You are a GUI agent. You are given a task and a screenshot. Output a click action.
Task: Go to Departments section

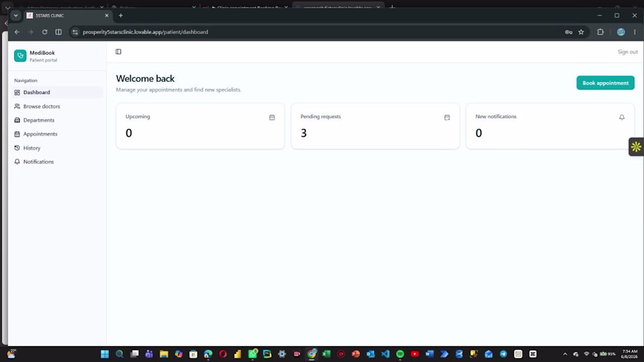point(57,120)
